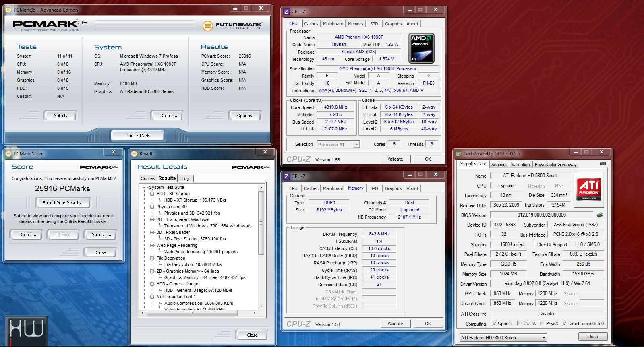
Task: Click GPU-Z camera screenshot icon
Action: pos(603,164)
